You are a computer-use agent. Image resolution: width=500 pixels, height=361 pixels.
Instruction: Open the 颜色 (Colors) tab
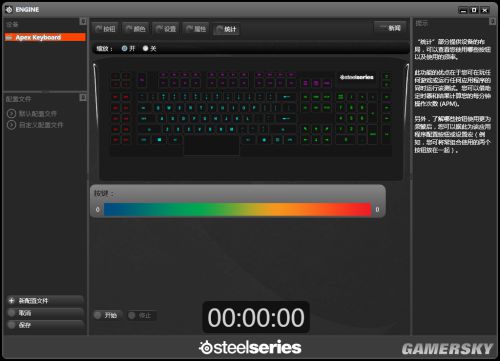click(135, 29)
